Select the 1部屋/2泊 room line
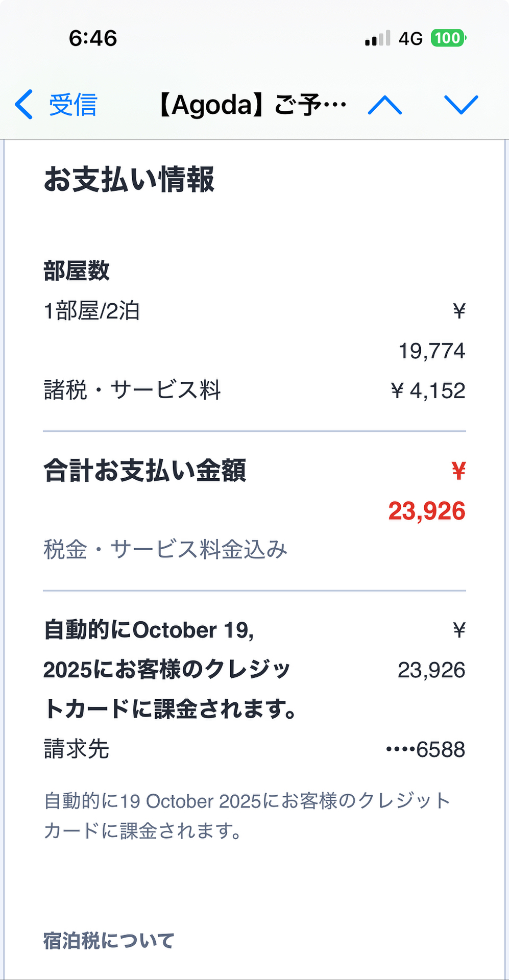 tap(92, 311)
